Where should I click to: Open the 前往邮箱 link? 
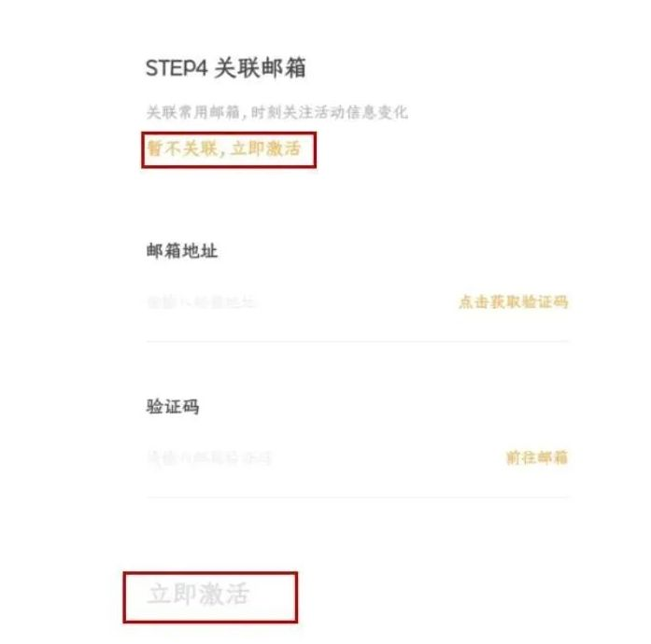[x=536, y=457]
